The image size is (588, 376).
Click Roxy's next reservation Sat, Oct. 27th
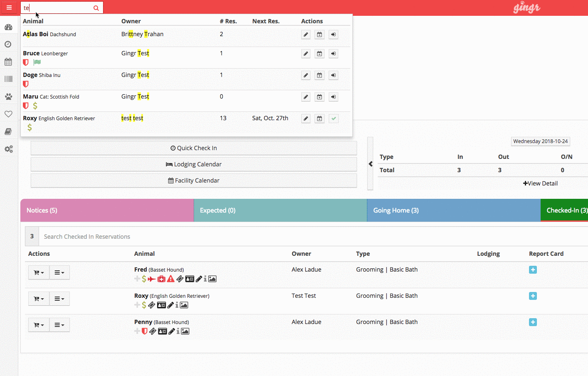point(270,118)
